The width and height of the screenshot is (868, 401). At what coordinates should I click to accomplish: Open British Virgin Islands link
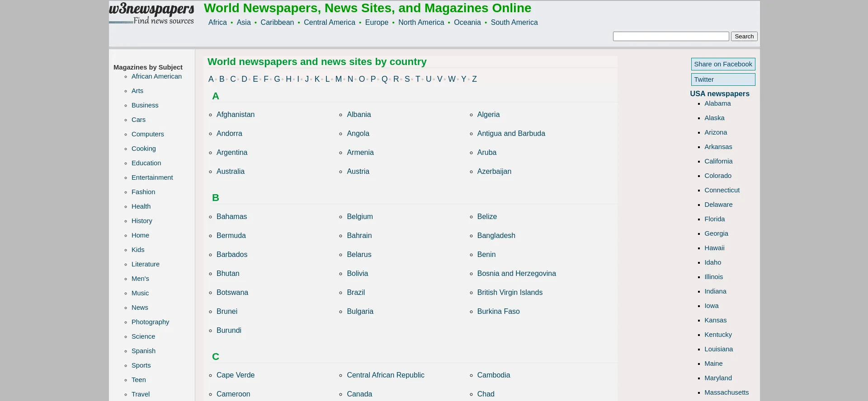510,293
